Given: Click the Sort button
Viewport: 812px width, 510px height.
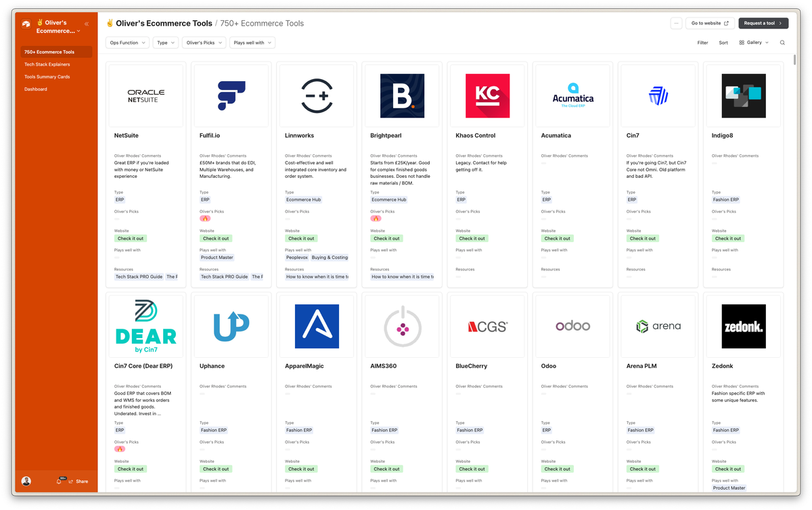Looking at the screenshot, I should (x=723, y=43).
